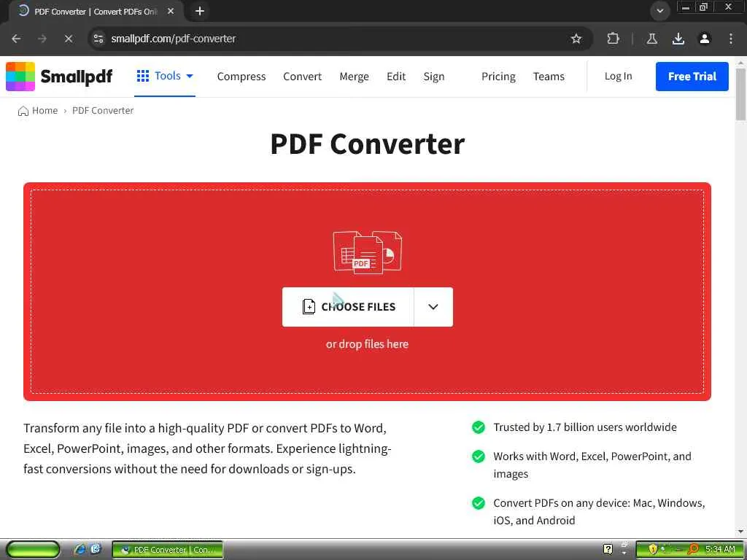This screenshot has width=747, height=560.
Task: Go back in browser history
Action: tap(16, 39)
